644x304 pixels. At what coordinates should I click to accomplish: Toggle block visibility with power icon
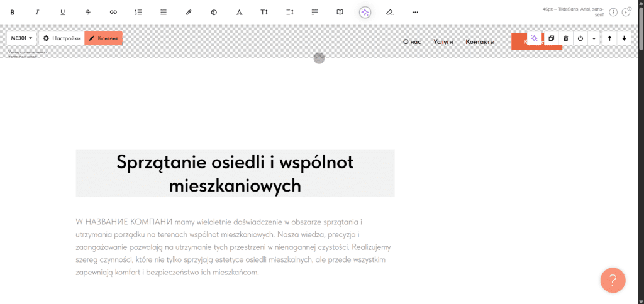click(580, 38)
